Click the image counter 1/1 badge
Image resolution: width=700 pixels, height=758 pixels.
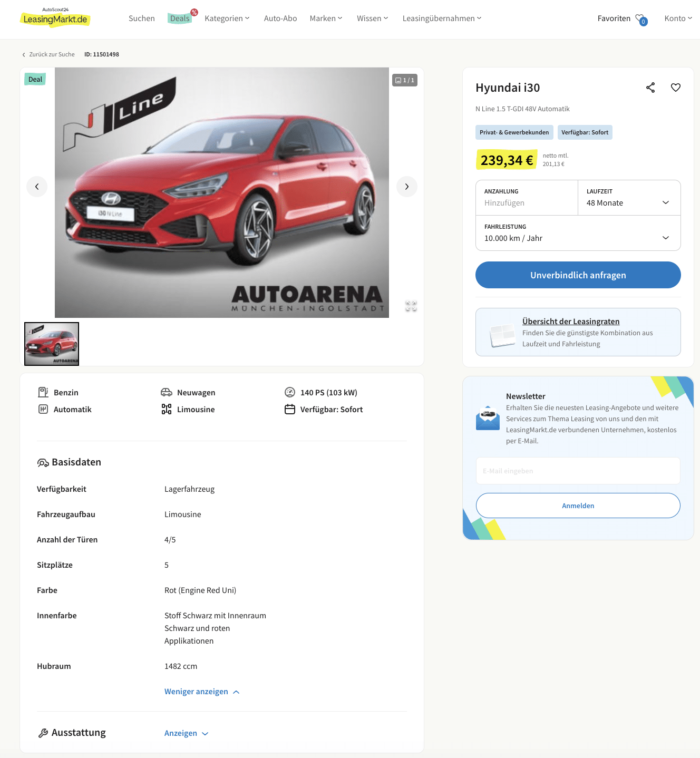tap(405, 80)
